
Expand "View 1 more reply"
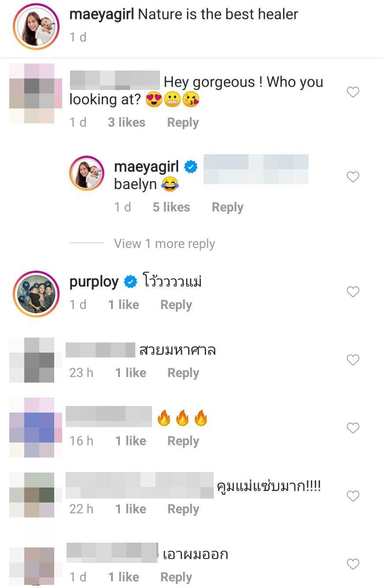pyautogui.click(x=164, y=244)
